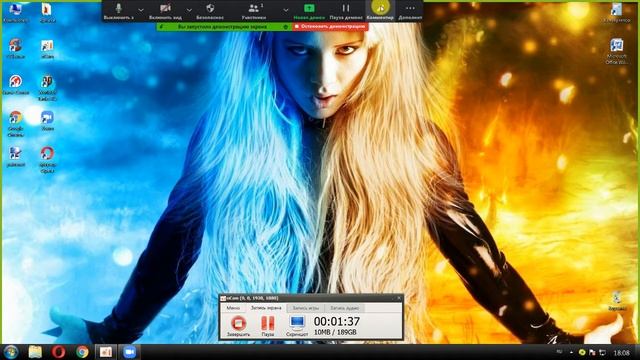Click the oCam size readout 10MB / 189GB

(335, 332)
